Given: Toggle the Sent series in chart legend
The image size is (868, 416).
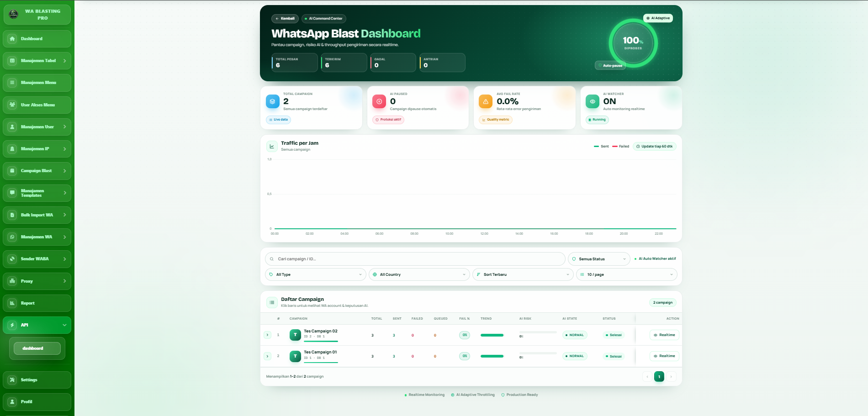Looking at the screenshot, I should pos(601,147).
